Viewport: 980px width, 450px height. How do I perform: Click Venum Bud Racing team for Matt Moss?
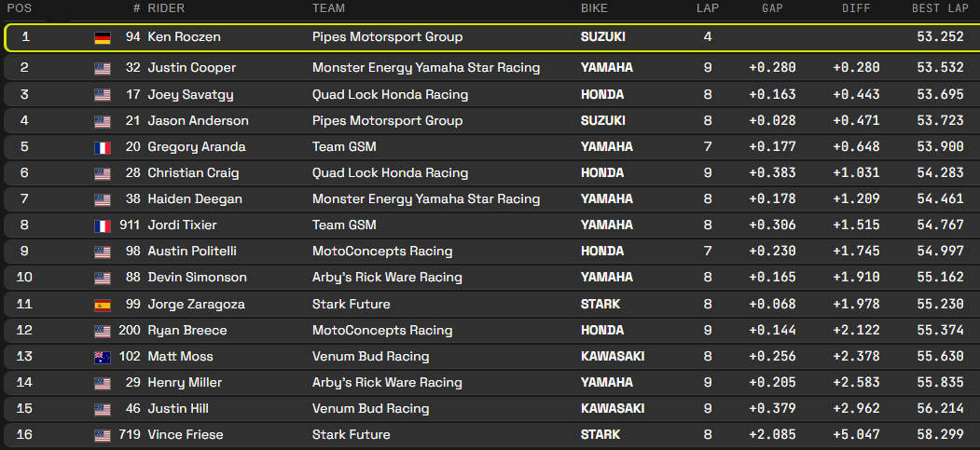[x=371, y=356]
